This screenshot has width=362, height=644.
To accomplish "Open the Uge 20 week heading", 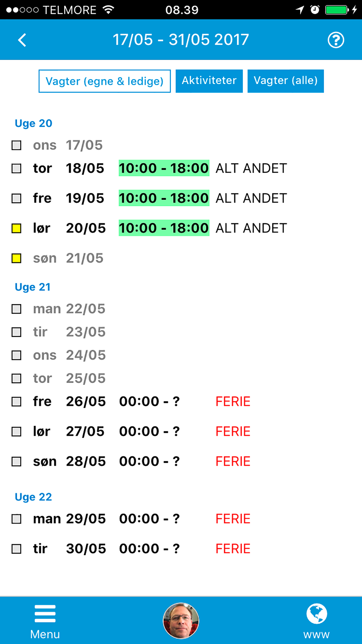I will pyautogui.click(x=34, y=123).
